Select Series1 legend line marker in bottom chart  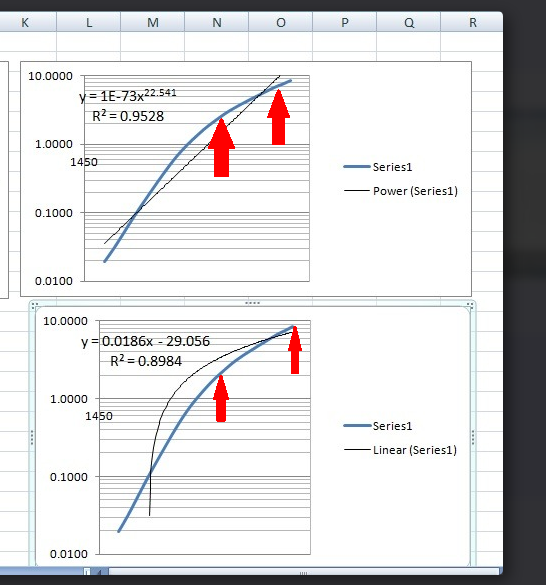[x=357, y=426]
